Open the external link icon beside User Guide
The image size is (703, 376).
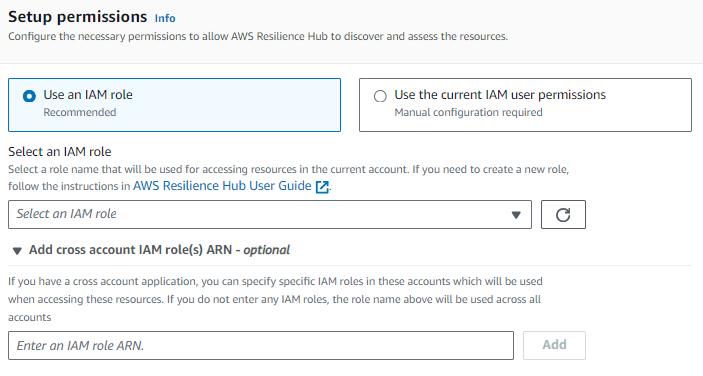(x=322, y=186)
